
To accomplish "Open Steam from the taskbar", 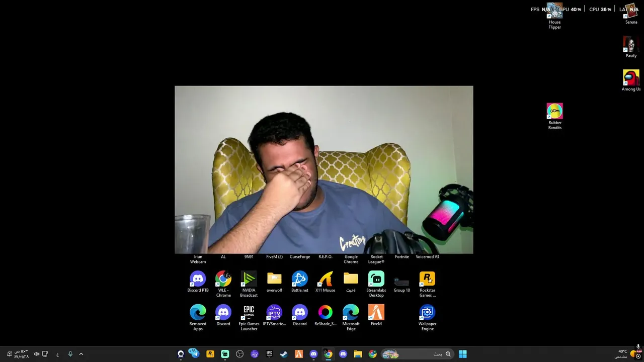I will (284, 354).
